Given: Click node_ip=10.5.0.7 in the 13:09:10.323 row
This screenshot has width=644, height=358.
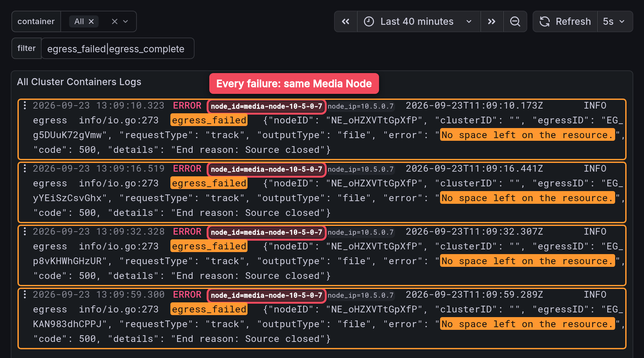Looking at the screenshot, I should pos(361,106).
